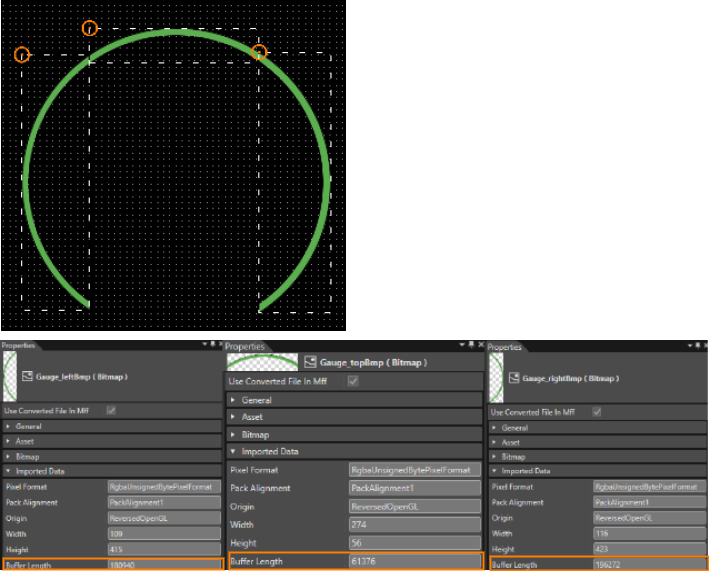This screenshot has height=571, width=709.
Task: Pin the Gauge_topBmp Properties panel
Action: 471,345
